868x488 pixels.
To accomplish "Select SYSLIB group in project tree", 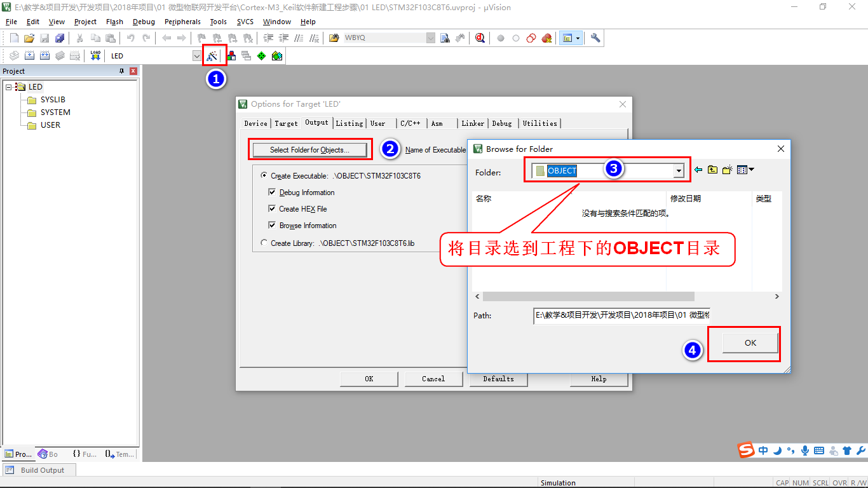I will point(53,100).
